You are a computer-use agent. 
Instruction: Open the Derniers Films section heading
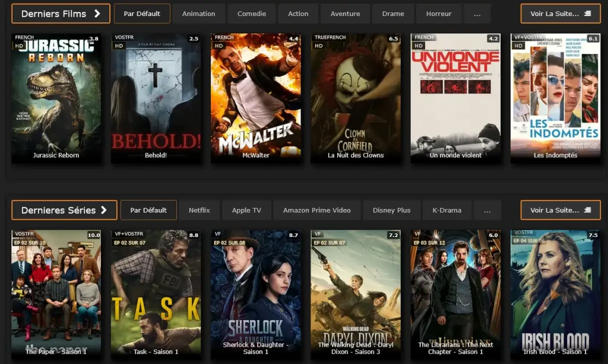click(61, 14)
